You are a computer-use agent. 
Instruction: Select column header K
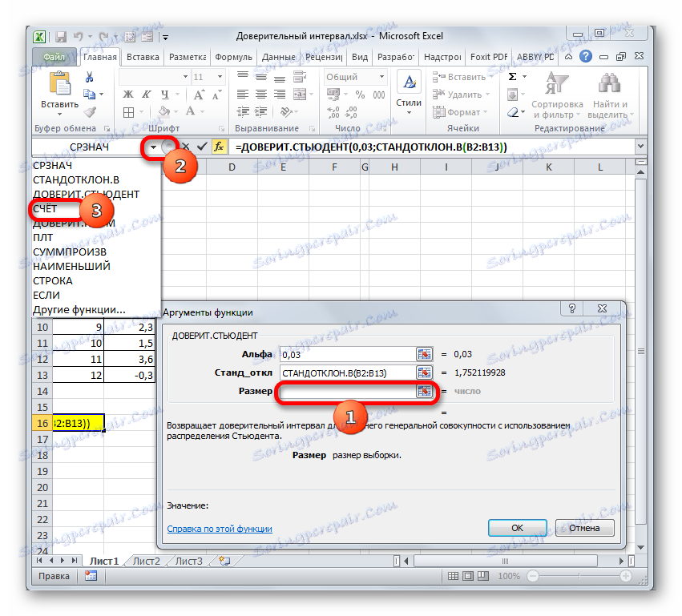click(x=548, y=167)
